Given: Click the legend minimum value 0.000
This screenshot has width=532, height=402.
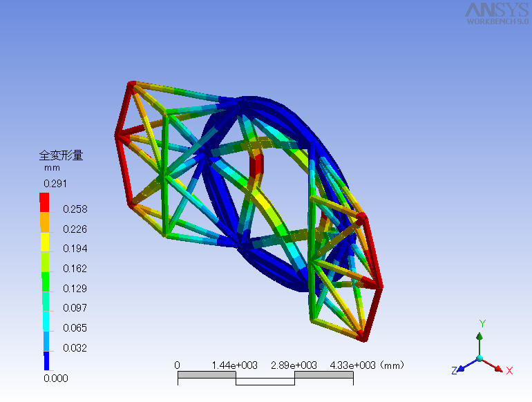Looking at the screenshot, I should [56, 379].
